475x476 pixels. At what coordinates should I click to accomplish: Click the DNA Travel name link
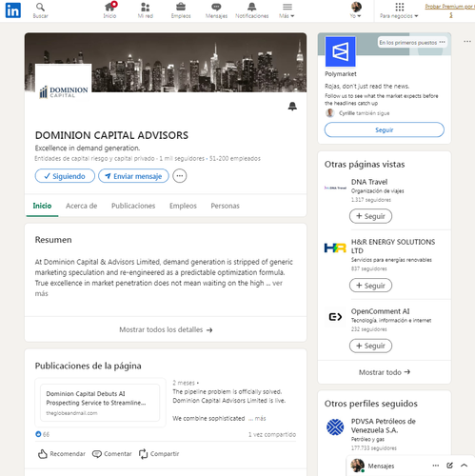pos(369,182)
